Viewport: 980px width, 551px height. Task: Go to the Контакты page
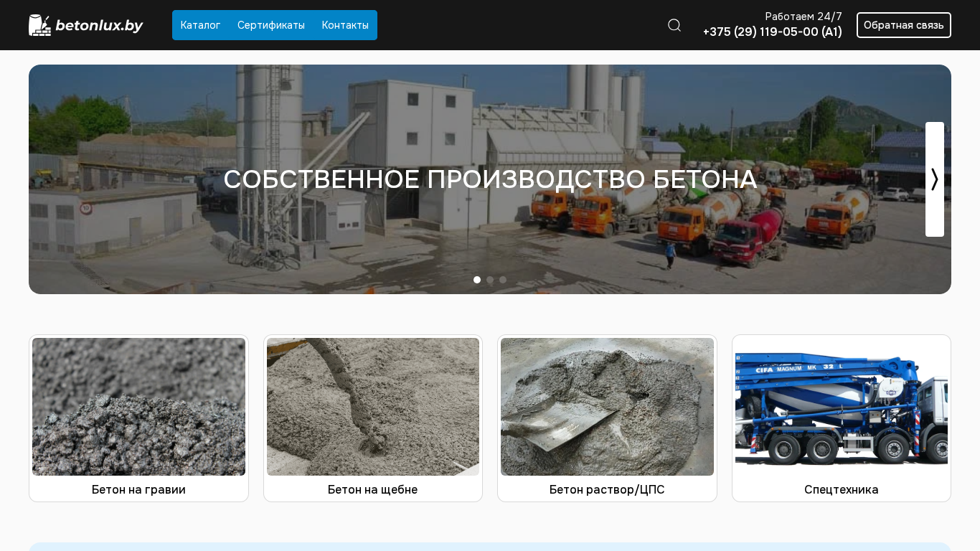[345, 25]
